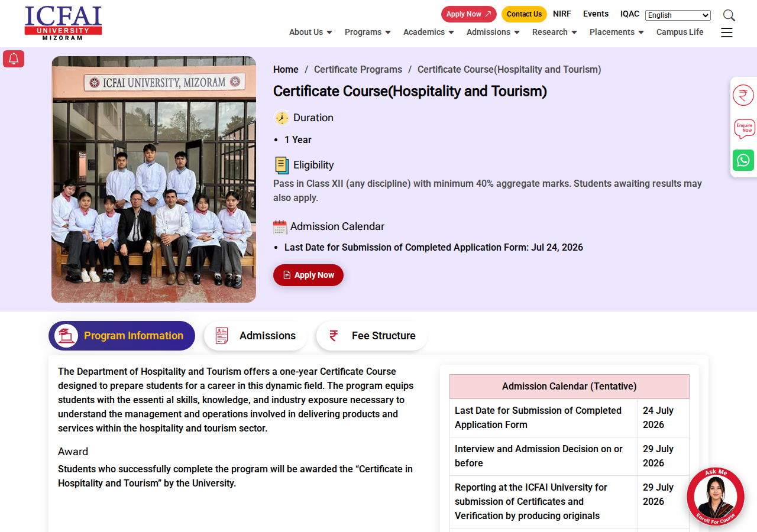Open the WhatsApp chat icon

743,160
